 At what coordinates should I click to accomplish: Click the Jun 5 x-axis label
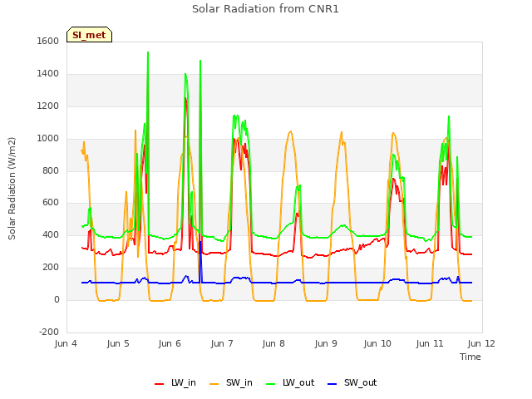point(118,343)
